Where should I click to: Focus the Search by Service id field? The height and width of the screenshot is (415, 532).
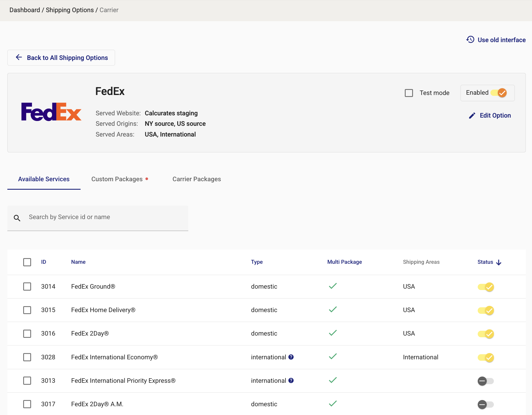click(x=98, y=218)
